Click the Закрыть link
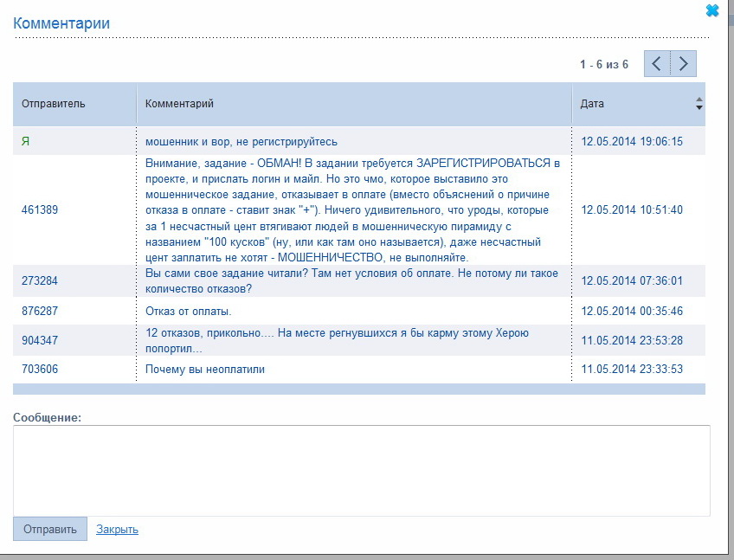The image size is (734, 560). coord(117,529)
